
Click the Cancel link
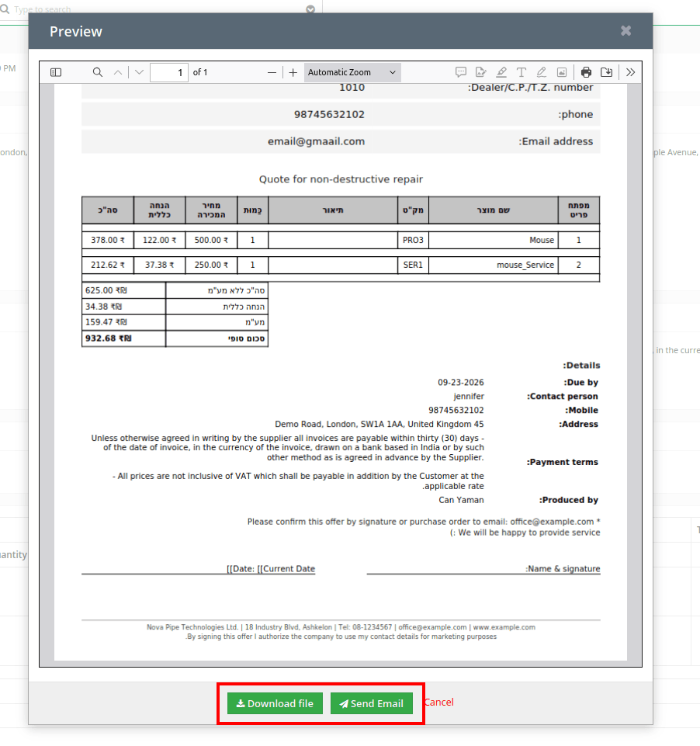point(439,703)
